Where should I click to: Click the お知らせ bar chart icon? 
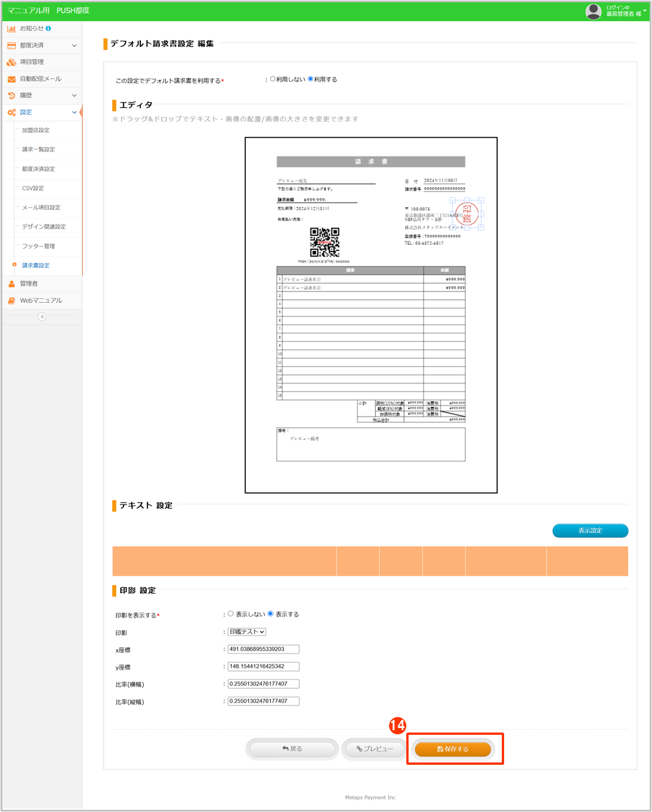(12, 28)
